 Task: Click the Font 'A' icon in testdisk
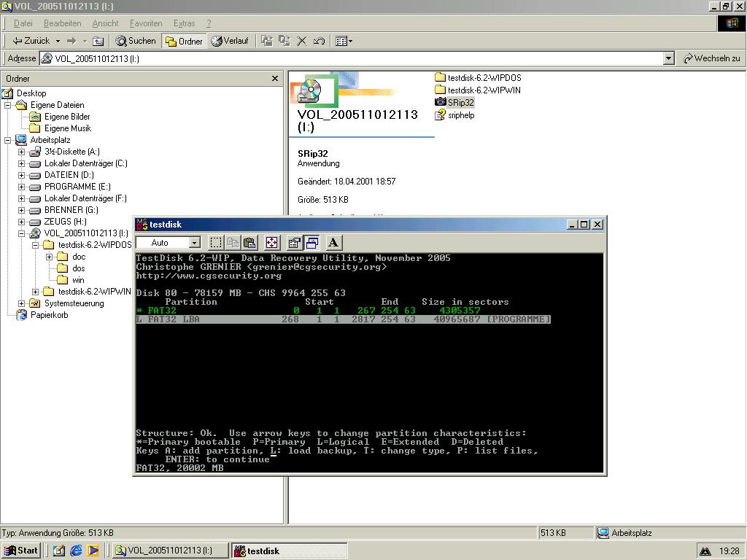(x=333, y=243)
